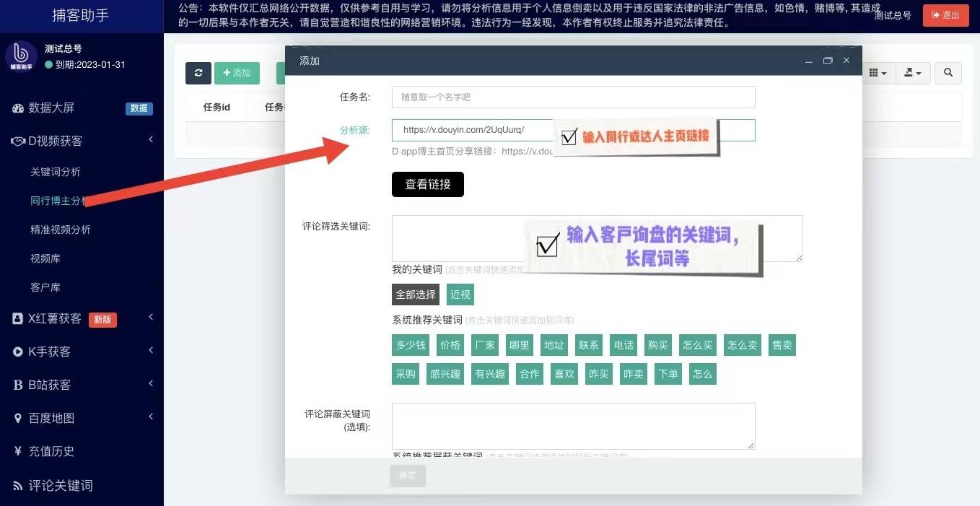
Task: Add the 联系 recommended keyword
Action: pyautogui.click(x=589, y=345)
